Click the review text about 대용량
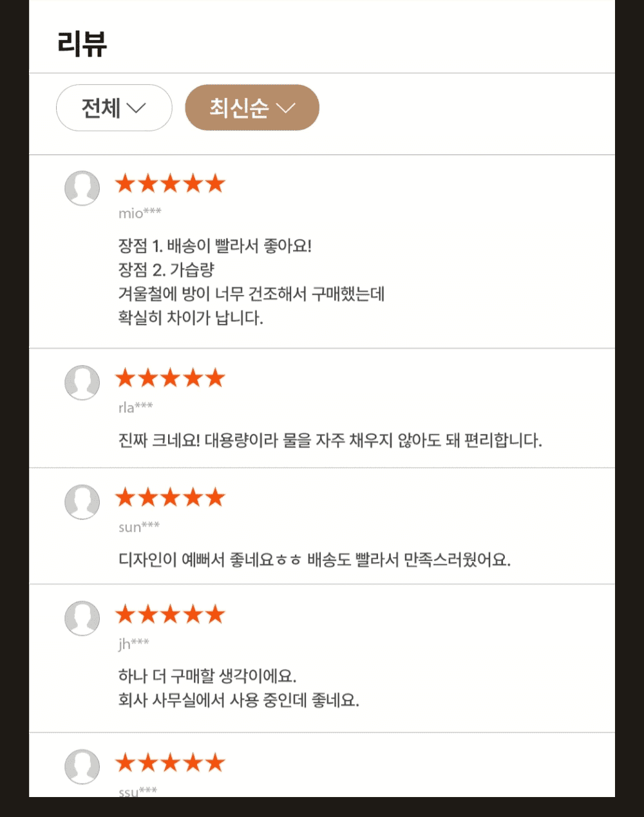 click(330, 440)
